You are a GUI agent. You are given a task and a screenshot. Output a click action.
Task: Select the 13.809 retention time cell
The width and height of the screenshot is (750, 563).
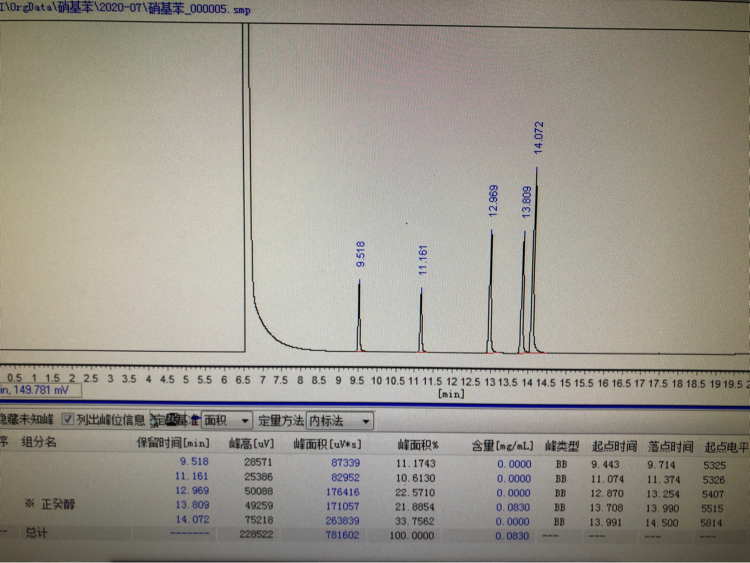tap(192, 505)
